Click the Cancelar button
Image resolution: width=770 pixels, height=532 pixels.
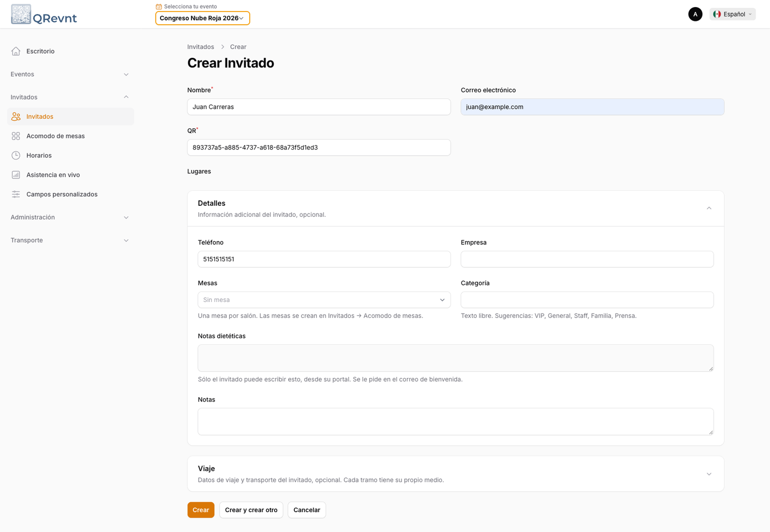[x=307, y=510]
